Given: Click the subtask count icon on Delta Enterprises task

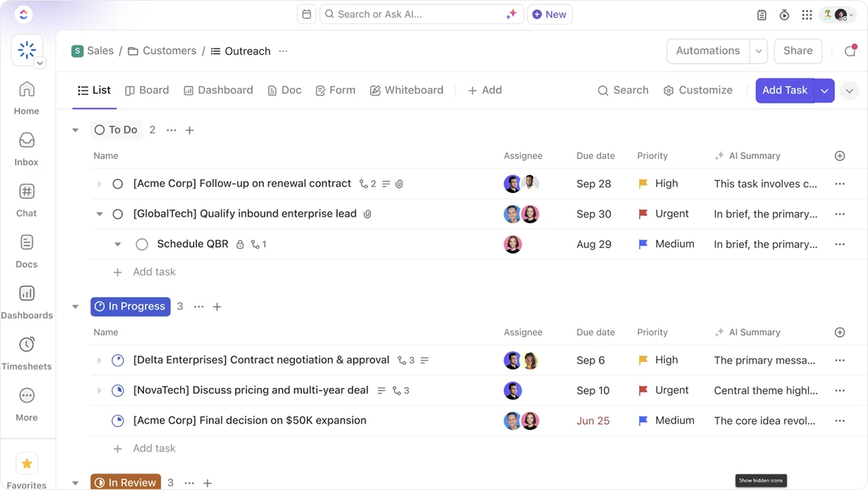Looking at the screenshot, I should (x=406, y=360).
